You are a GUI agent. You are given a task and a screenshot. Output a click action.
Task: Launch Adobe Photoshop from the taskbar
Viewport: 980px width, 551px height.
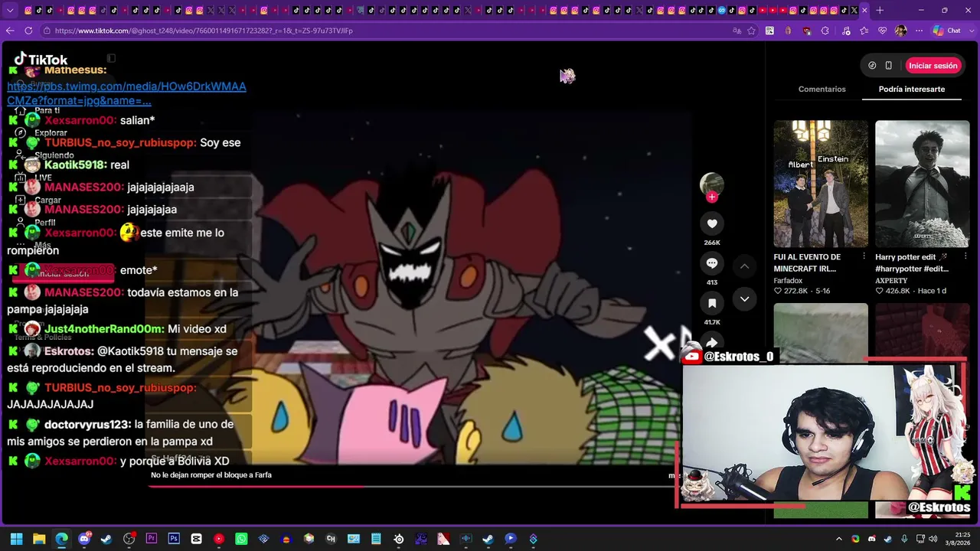pos(174,539)
